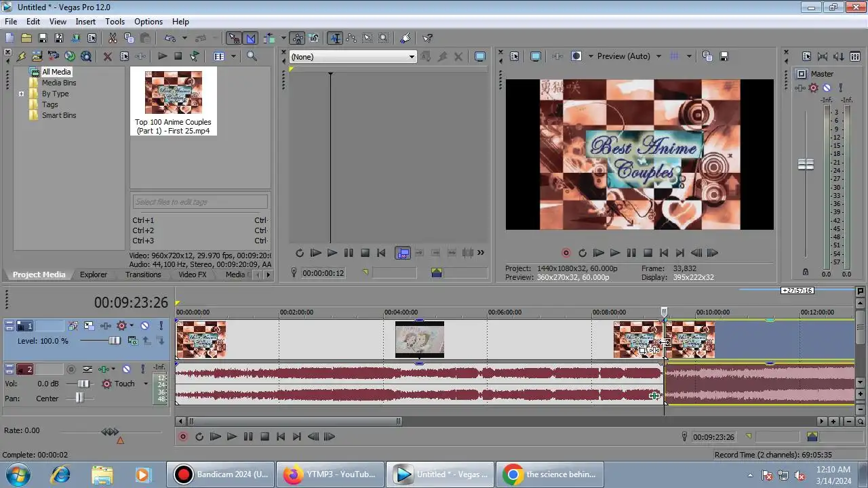
Task: Open the What's This help tool
Action: [x=428, y=39]
